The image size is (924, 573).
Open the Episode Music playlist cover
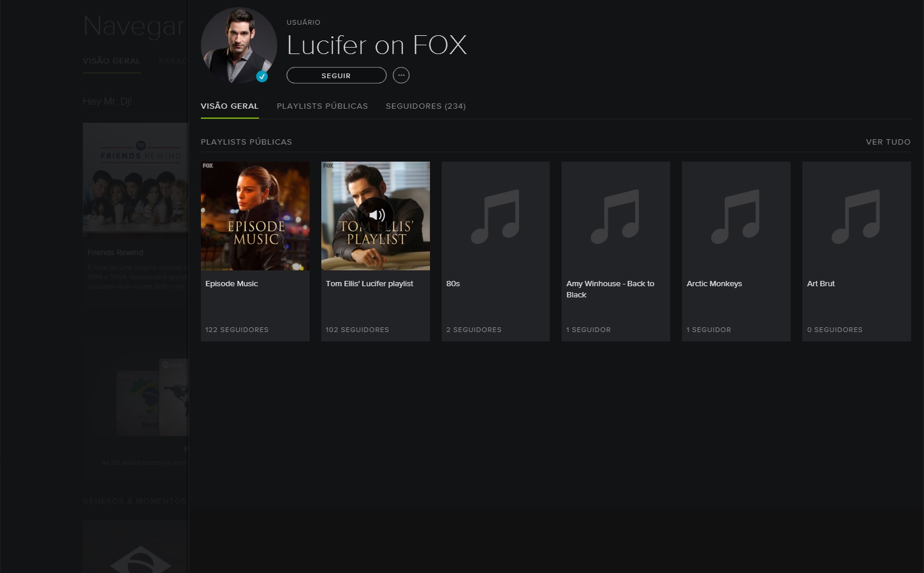255,216
